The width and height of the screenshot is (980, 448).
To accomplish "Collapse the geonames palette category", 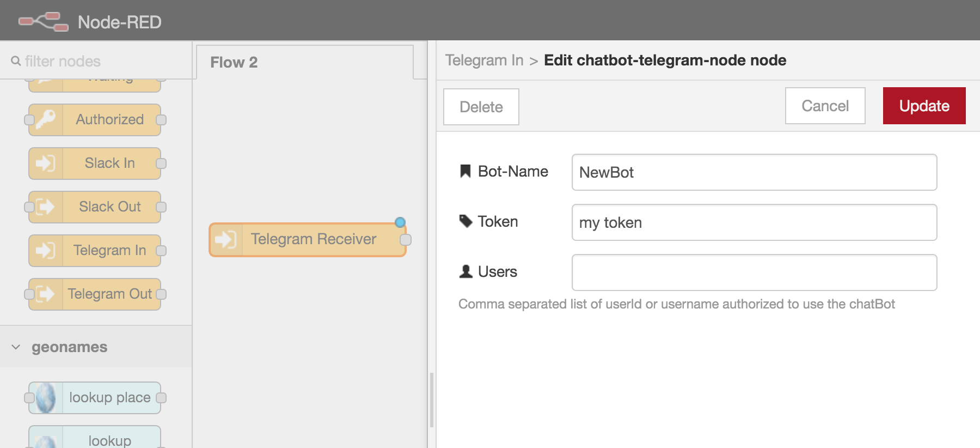I will [x=96, y=347].
